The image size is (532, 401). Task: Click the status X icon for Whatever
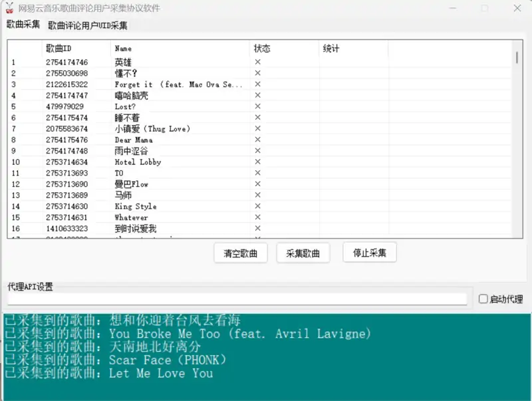pyautogui.click(x=258, y=217)
